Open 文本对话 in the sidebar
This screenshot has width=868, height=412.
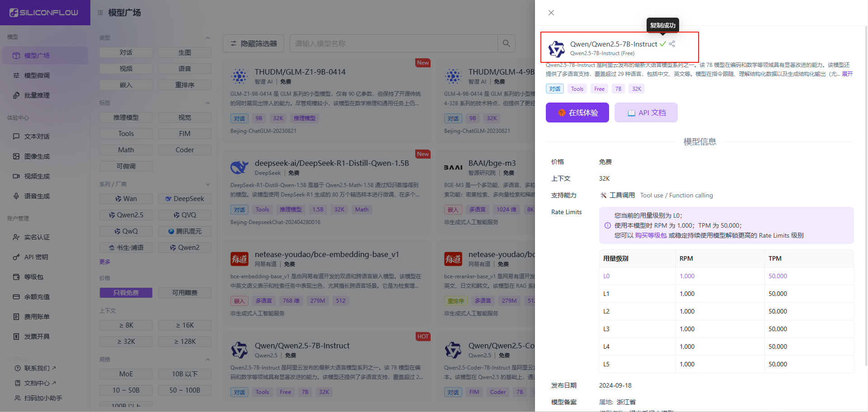pos(37,136)
